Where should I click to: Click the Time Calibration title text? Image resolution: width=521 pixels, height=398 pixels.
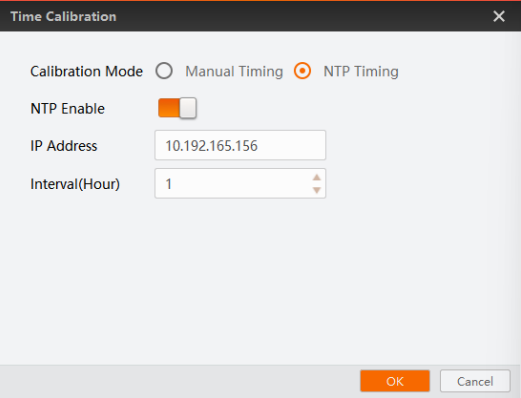pos(63,16)
